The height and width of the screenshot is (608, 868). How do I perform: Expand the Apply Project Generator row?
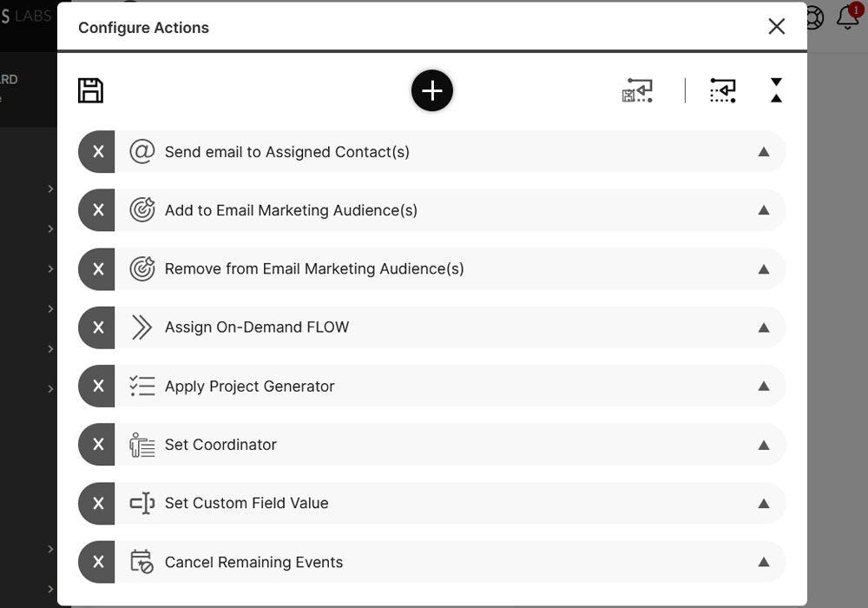pos(763,387)
